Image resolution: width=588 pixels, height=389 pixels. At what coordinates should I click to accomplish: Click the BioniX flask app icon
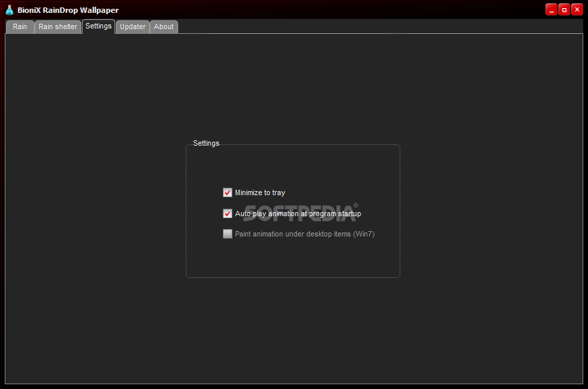point(9,10)
